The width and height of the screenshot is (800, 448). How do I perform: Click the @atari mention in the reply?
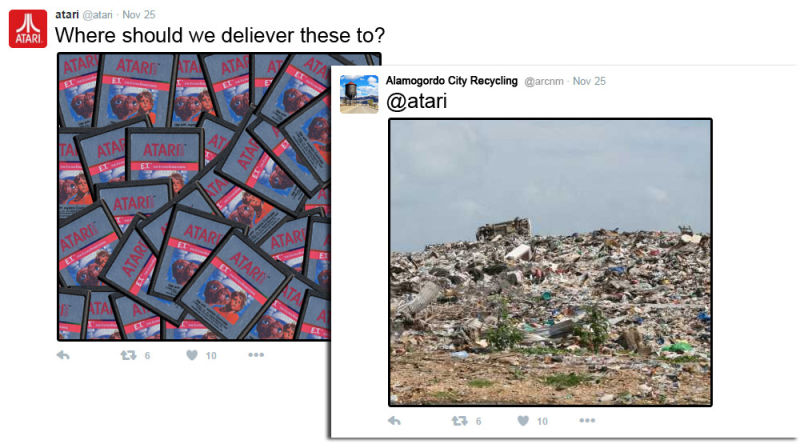[x=416, y=101]
